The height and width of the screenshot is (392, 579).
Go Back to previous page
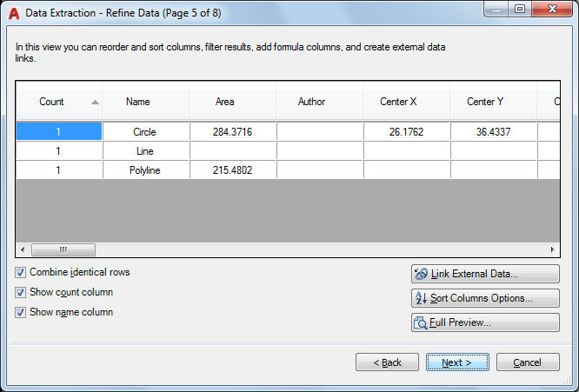click(387, 362)
